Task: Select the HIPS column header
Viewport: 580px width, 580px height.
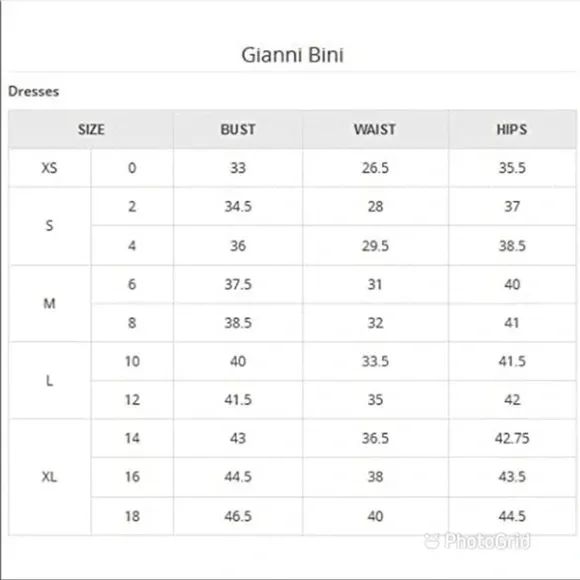Action: pos(512,129)
